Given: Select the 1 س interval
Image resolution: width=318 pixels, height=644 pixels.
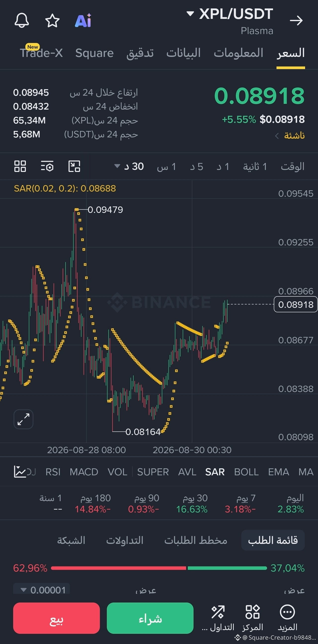Looking at the screenshot, I should (x=166, y=166).
